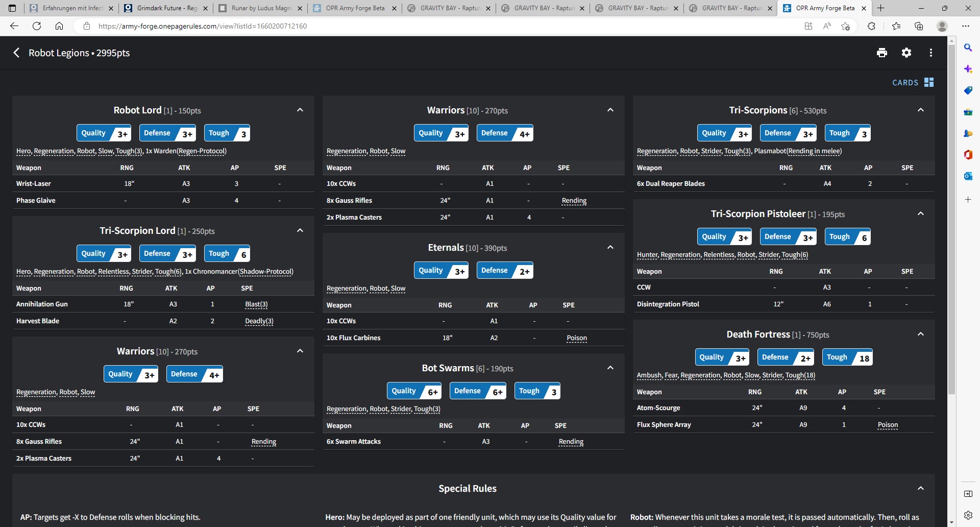Open a new browser tab
The image size is (980, 527).
coord(881,8)
